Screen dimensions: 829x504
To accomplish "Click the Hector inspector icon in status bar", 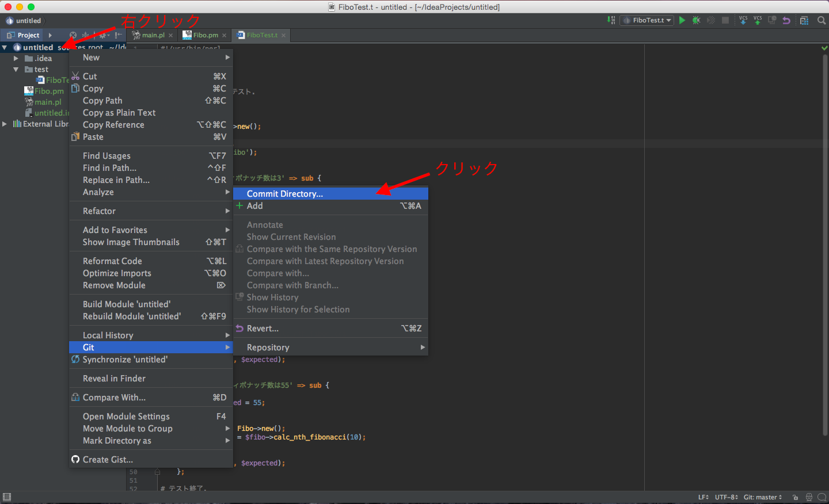I will (809, 497).
